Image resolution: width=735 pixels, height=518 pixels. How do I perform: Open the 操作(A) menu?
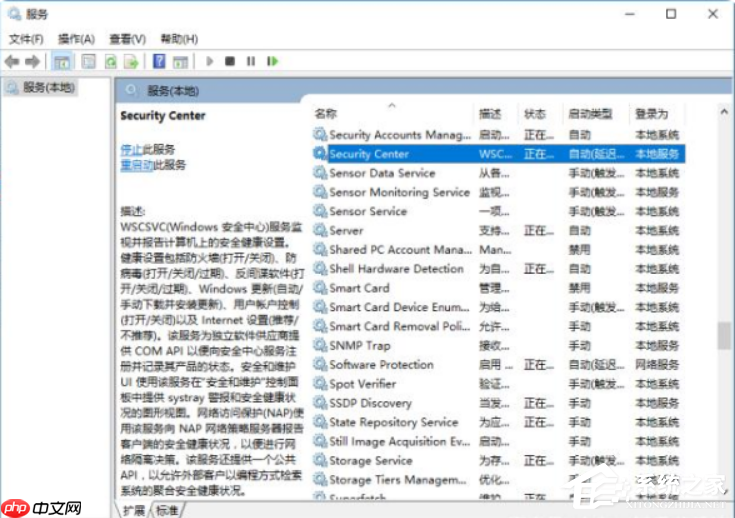coord(76,39)
